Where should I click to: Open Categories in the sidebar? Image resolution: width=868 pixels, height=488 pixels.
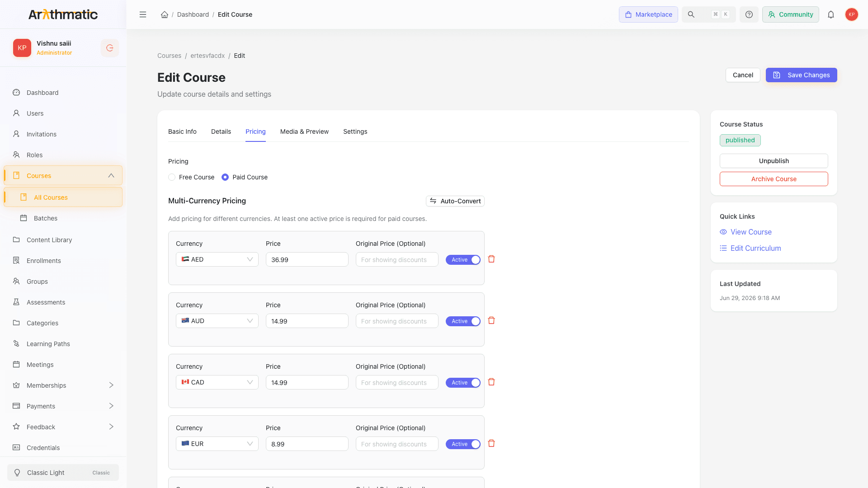[x=63, y=323]
